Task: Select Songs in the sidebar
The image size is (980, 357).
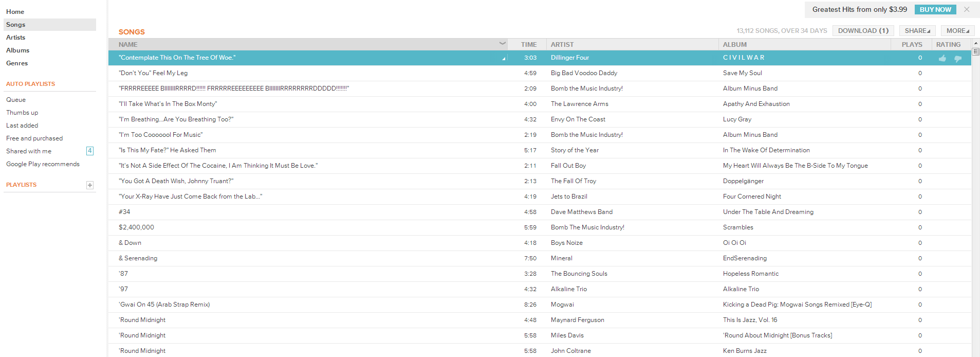Action: 50,25
